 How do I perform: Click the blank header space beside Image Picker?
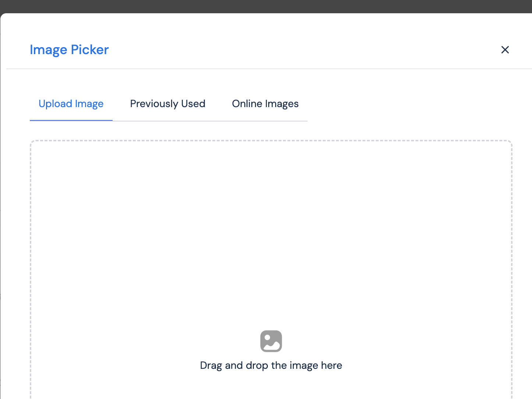click(x=294, y=50)
